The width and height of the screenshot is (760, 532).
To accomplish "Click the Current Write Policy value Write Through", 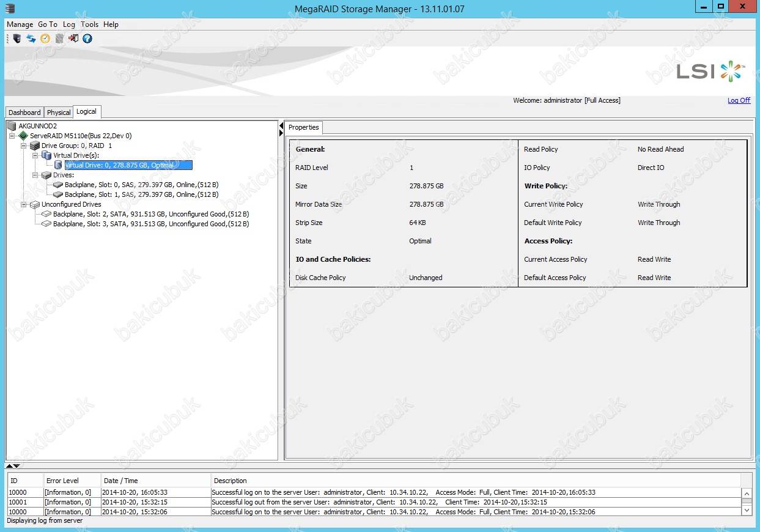I will click(x=659, y=204).
